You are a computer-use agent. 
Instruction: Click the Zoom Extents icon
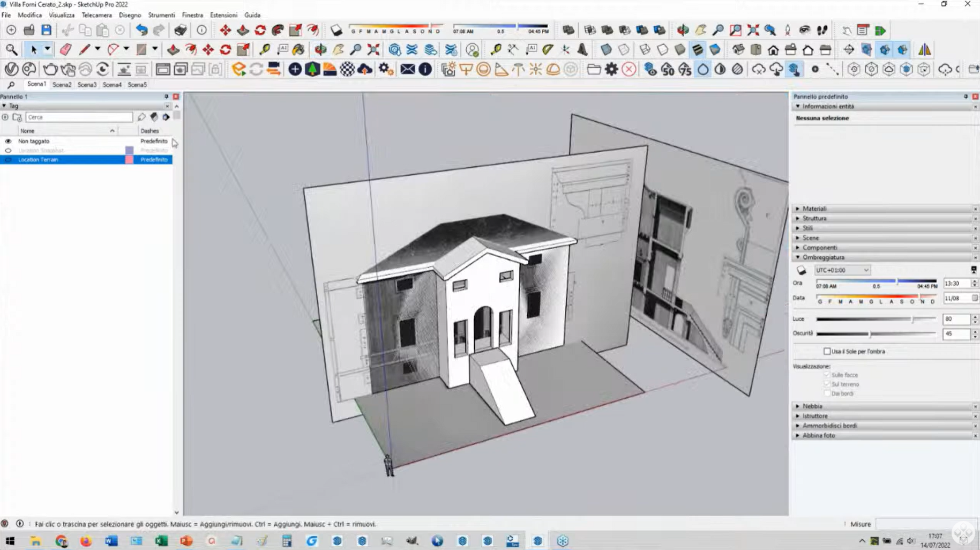373,50
